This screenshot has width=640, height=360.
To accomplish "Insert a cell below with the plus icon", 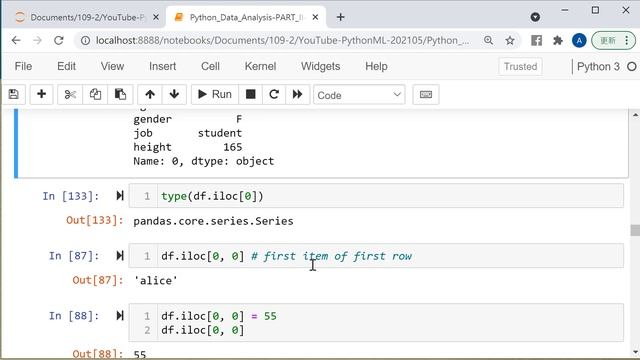I will tap(41, 95).
